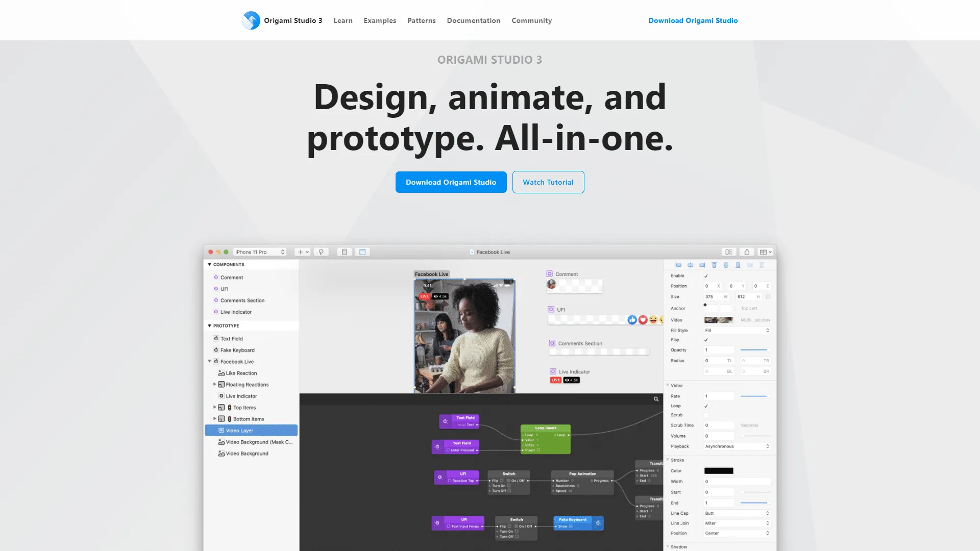Click the align top edges icon
The image size is (980, 551).
coord(714,265)
